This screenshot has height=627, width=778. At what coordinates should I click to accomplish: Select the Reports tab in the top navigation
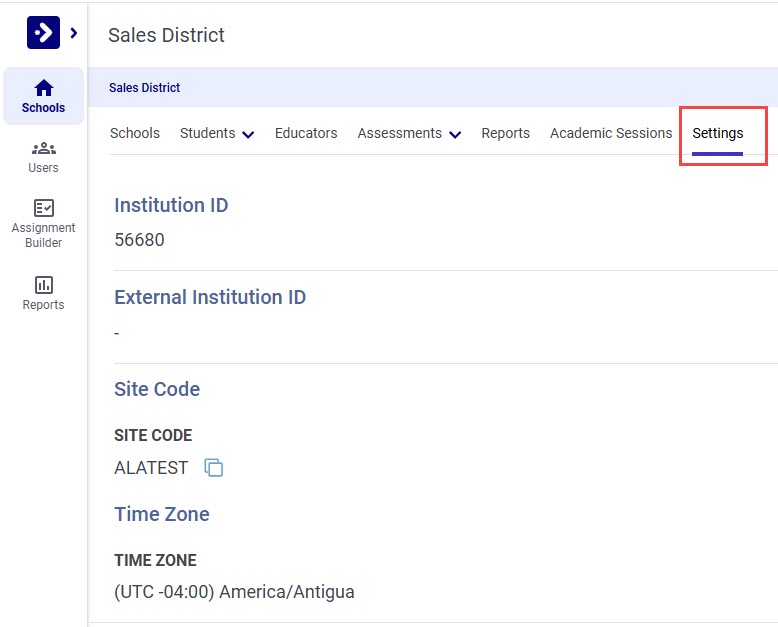[505, 133]
